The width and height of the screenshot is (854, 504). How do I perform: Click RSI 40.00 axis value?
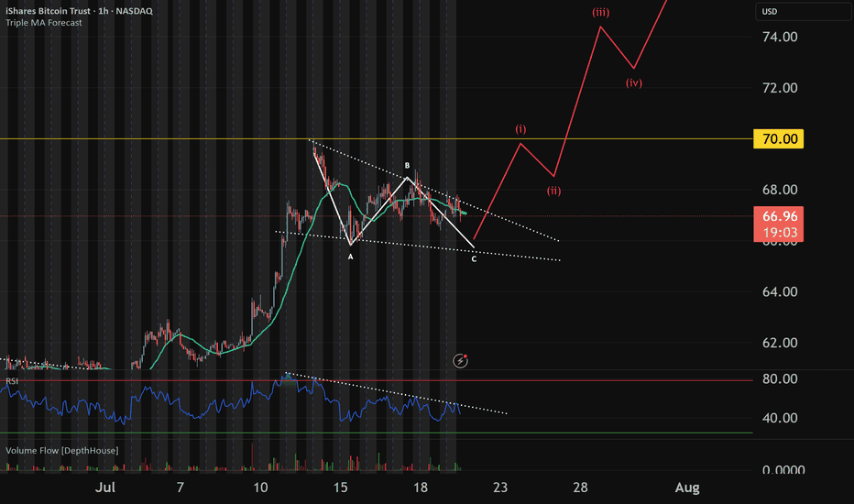780,418
